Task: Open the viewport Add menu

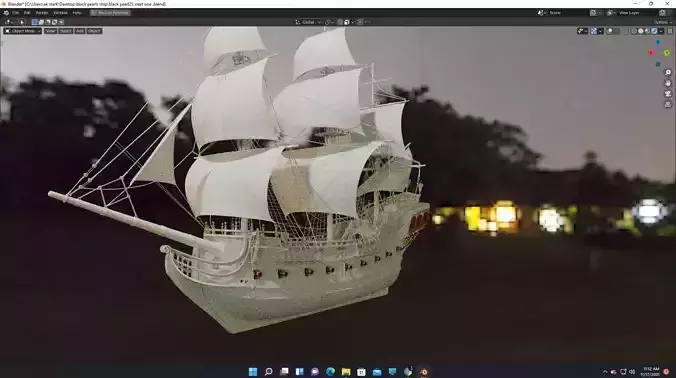Action: 80,31
